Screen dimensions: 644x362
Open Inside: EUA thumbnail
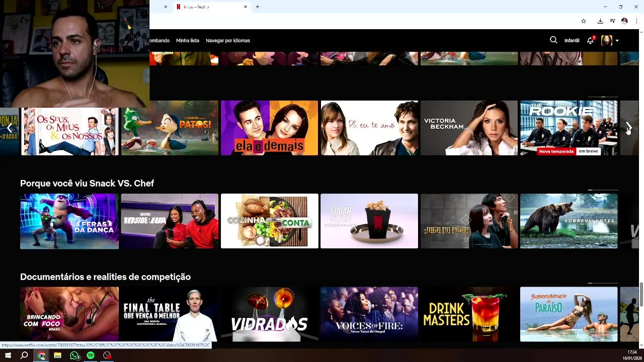click(x=170, y=221)
